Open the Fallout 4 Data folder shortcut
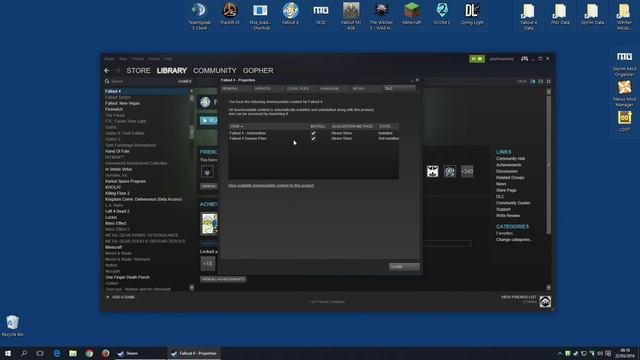The image size is (640, 360). pos(528,16)
